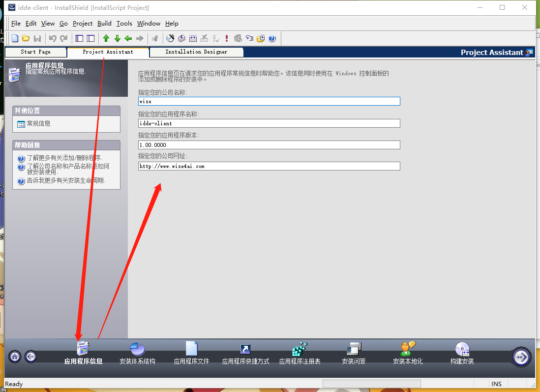Open help link 了解更多有关添加/删除程序
The height and width of the screenshot is (392, 540).
pyautogui.click(x=60, y=158)
